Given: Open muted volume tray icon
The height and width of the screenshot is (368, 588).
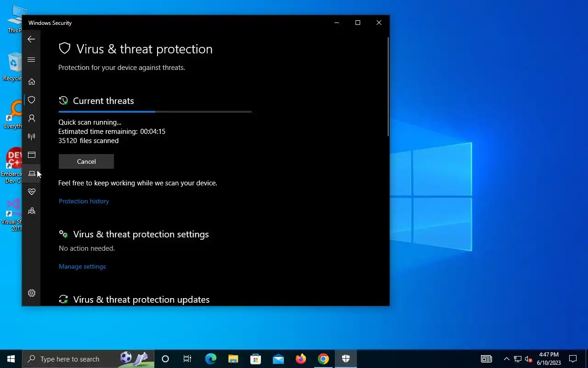Looking at the screenshot, I should pyautogui.click(x=528, y=359).
